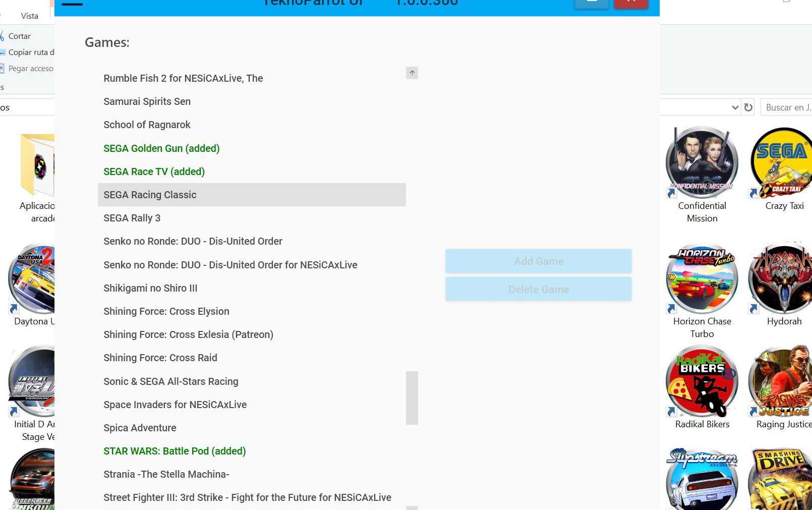Open the Hydorah shortcut icon
Image resolution: width=812 pixels, height=510 pixels.
coord(781,278)
